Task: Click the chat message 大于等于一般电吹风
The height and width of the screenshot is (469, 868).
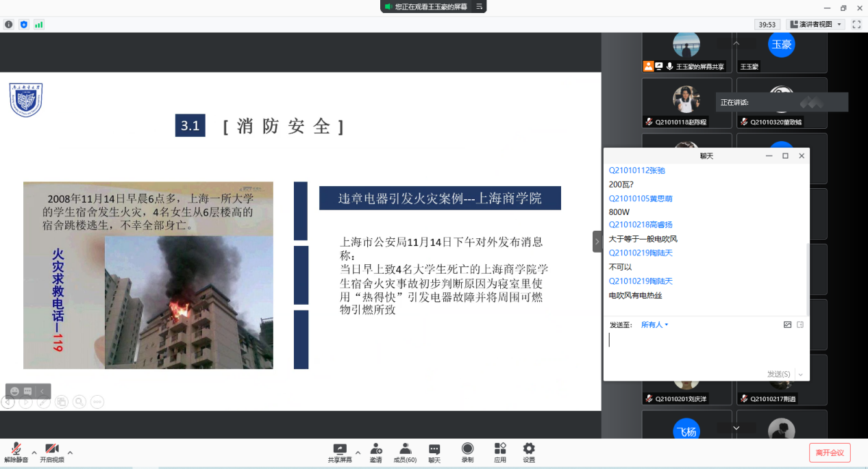Action: click(x=643, y=239)
